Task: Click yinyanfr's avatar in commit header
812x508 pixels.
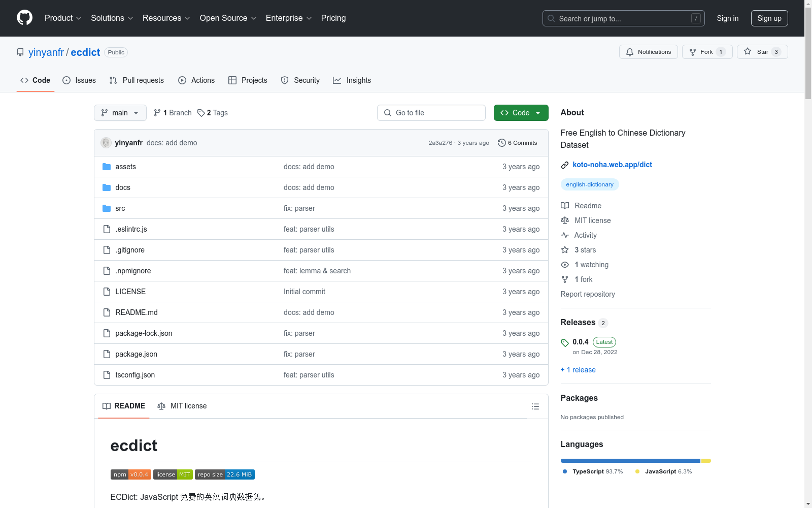Action: point(106,143)
